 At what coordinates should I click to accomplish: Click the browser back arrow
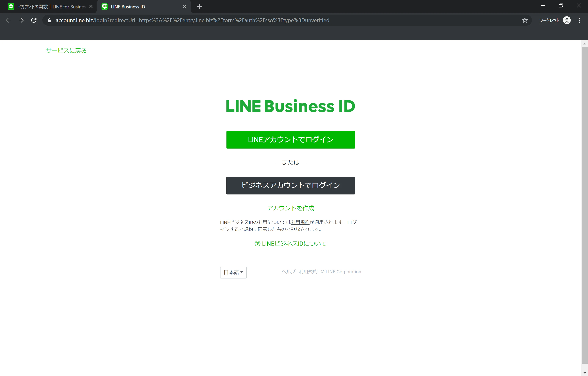point(9,20)
